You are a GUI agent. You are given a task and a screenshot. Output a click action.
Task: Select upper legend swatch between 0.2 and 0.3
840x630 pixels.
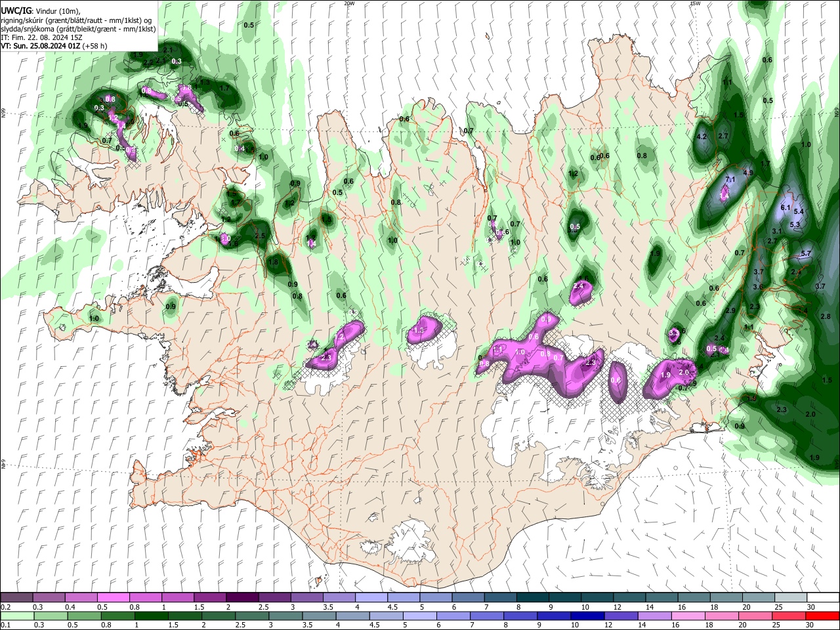16,598
